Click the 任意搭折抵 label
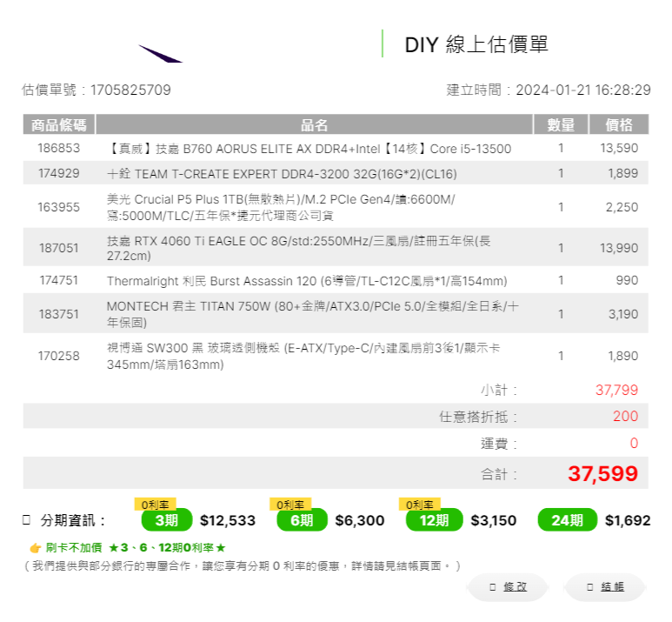Screen dimensions: 672x622 tap(478, 417)
